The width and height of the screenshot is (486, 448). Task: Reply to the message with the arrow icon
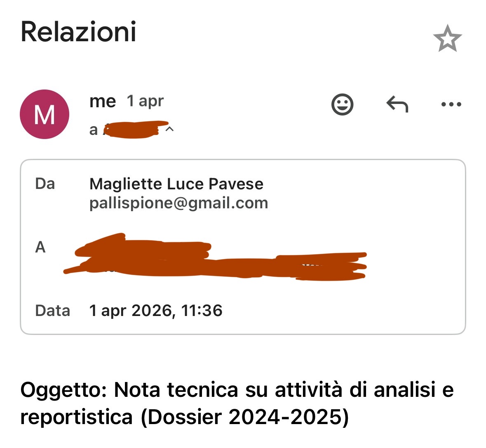coord(397,104)
